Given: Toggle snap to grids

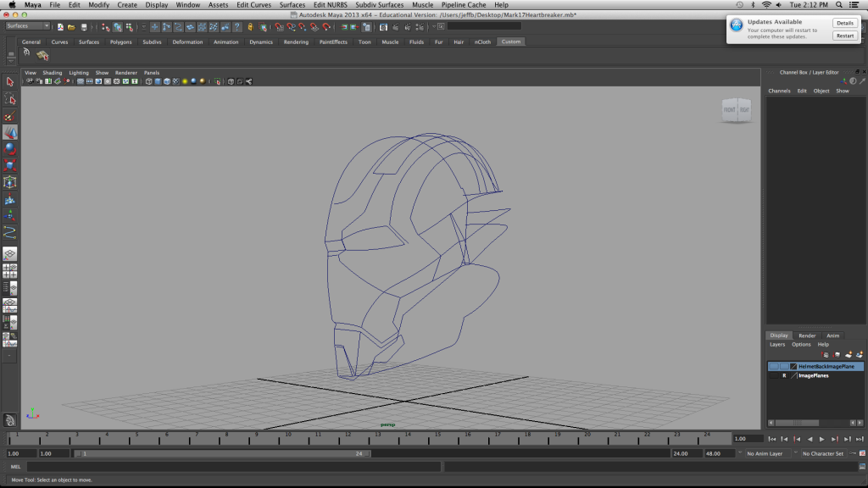Looking at the screenshot, I should coord(279,26).
